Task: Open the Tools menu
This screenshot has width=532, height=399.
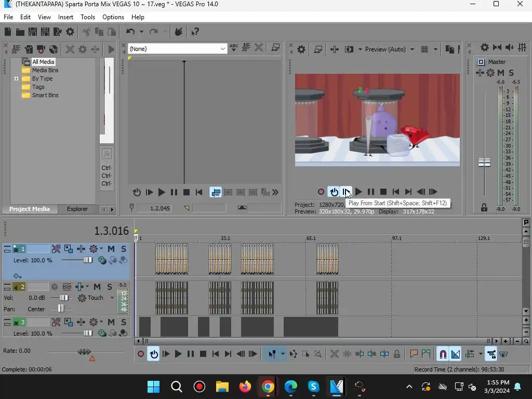Action: (x=87, y=17)
